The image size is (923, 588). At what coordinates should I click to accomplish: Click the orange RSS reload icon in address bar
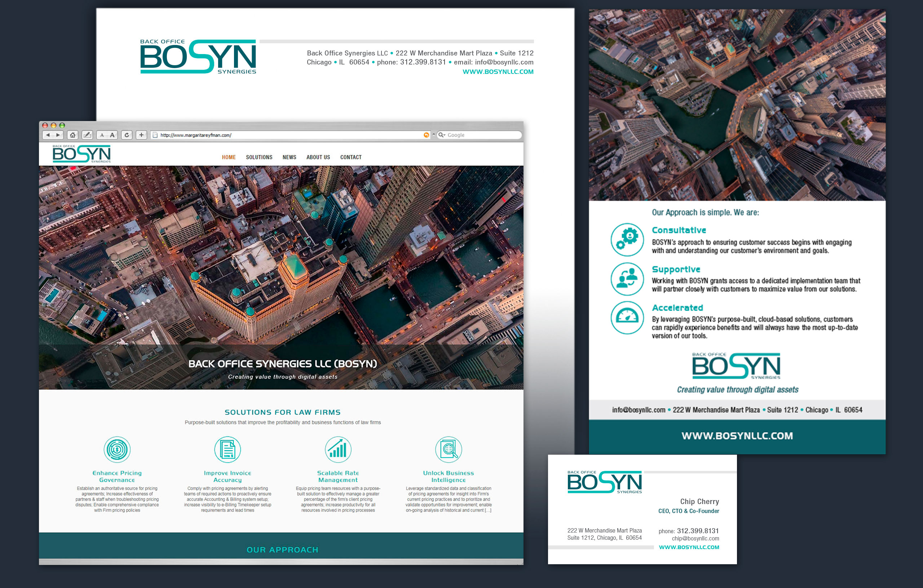point(426,135)
